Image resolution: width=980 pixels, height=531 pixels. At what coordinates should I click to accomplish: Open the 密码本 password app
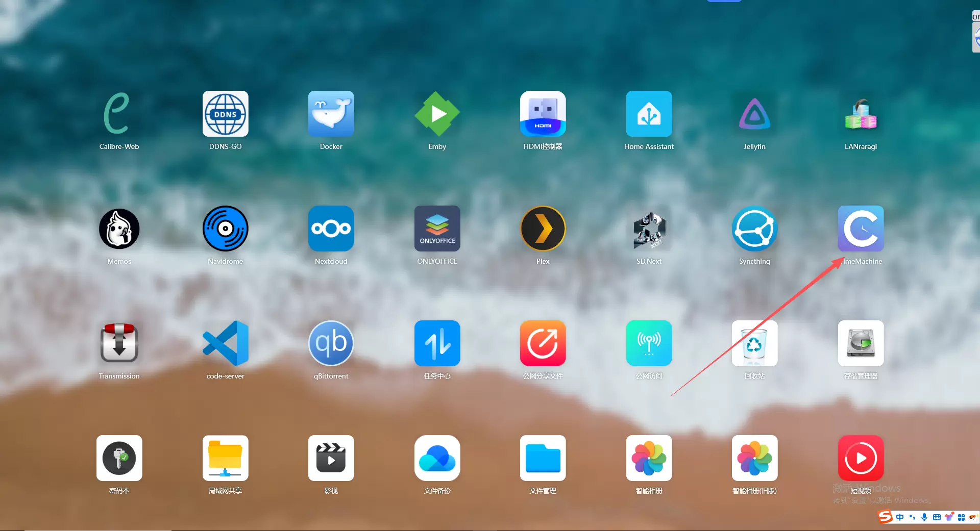[119, 458]
